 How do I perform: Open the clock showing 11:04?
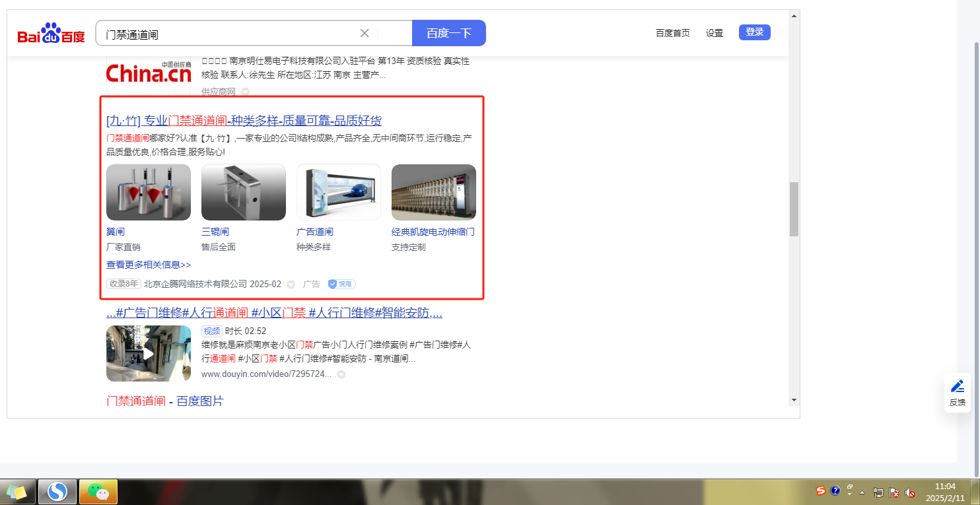click(946, 492)
